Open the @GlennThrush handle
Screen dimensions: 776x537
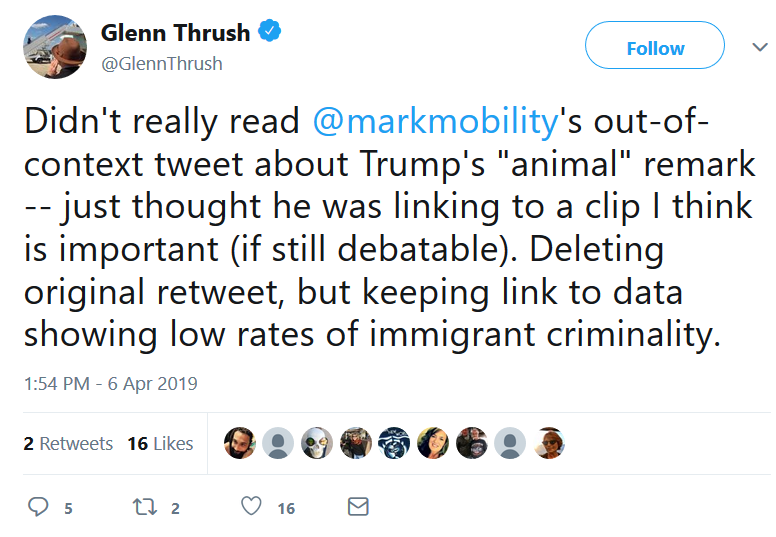[x=162, y=64]
